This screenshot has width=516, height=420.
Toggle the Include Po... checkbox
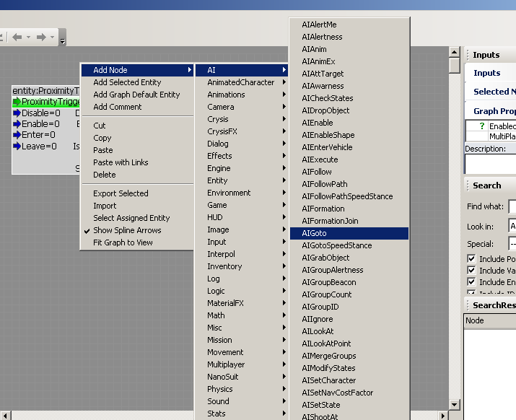(x=471, y=259)
